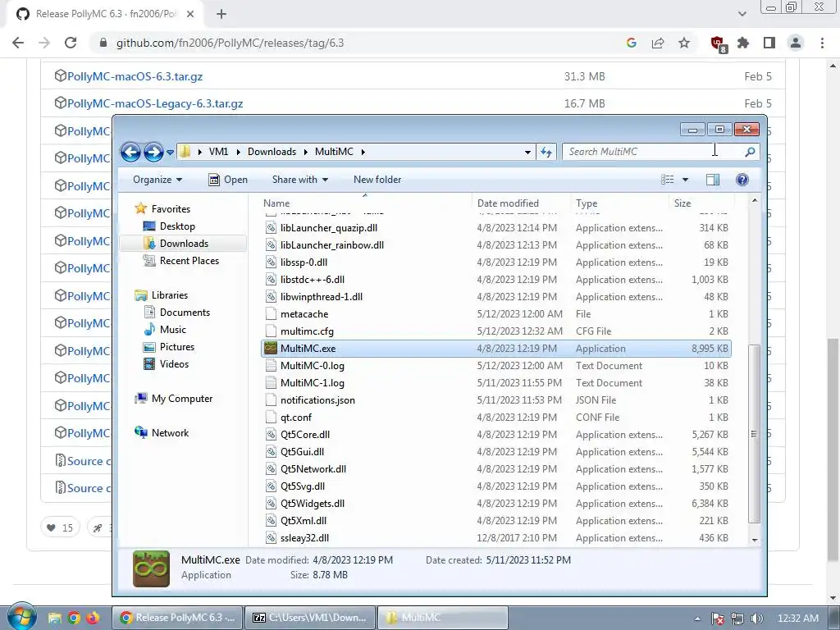This screenshot has width=840, height=630.
Task: Click the heart reaction with 15
Action: click(x=60, y=527)
